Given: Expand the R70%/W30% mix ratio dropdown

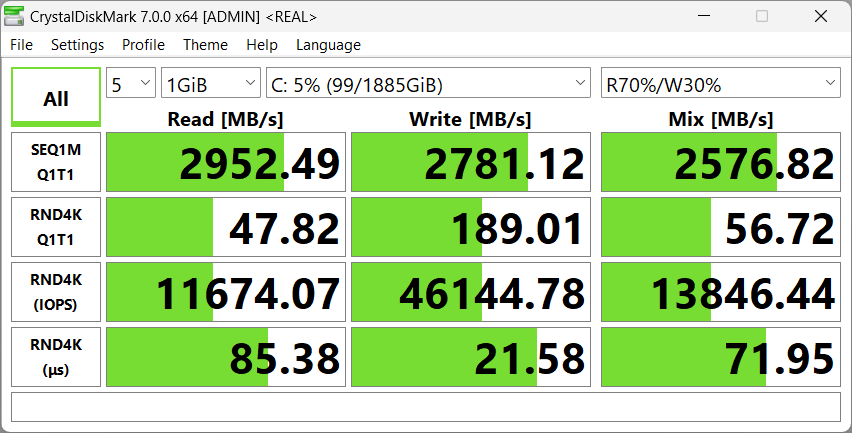Looking at the screenshot, I should pos(721,83).
